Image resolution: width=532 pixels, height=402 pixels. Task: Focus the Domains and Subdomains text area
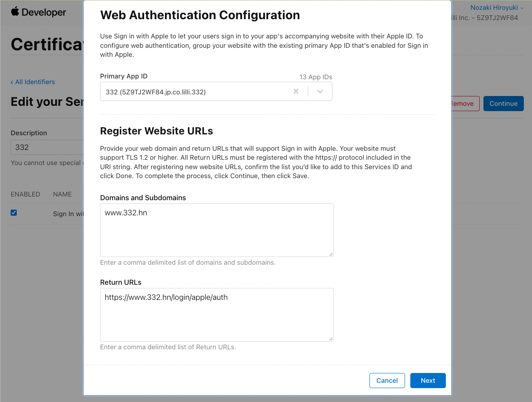pyautogui.click(x=217, y=230)
